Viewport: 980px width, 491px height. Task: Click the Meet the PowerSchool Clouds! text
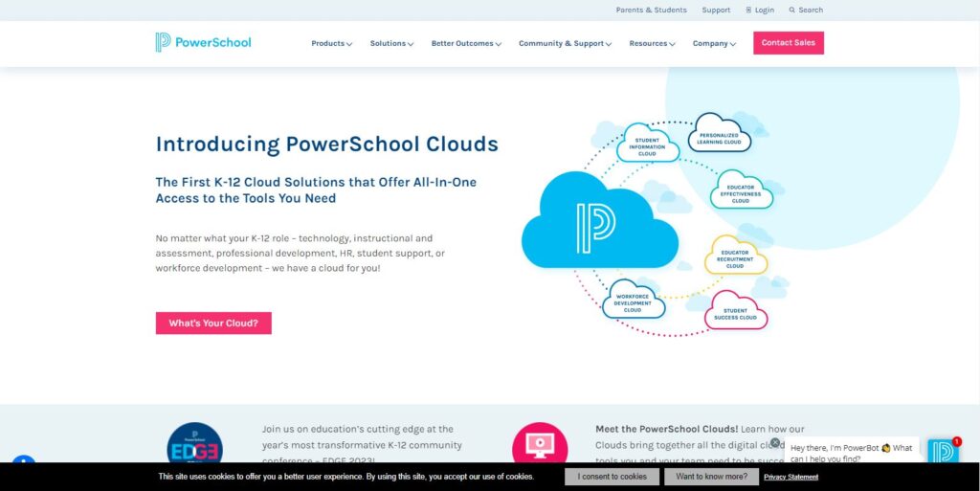666,429
